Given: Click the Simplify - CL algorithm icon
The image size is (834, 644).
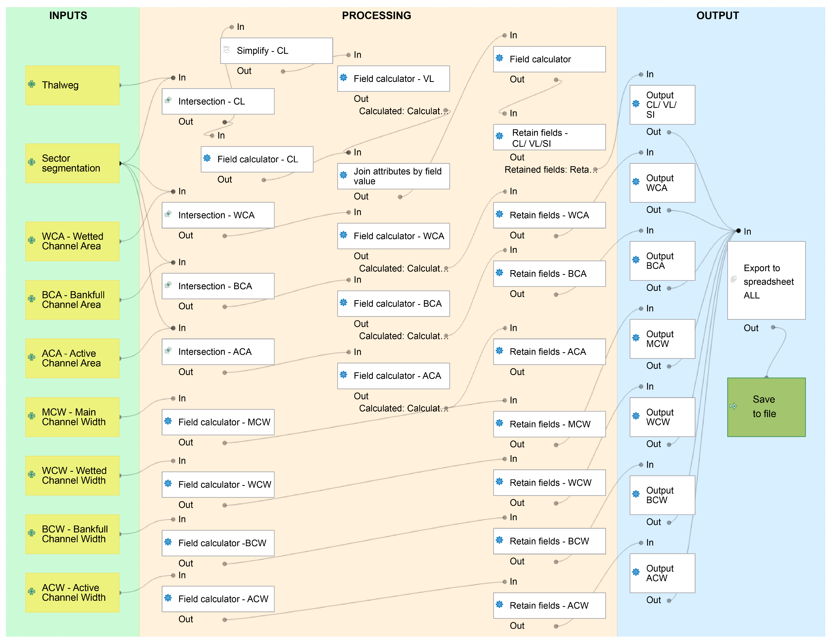Looking at the screenshot, I should (226, 50).
